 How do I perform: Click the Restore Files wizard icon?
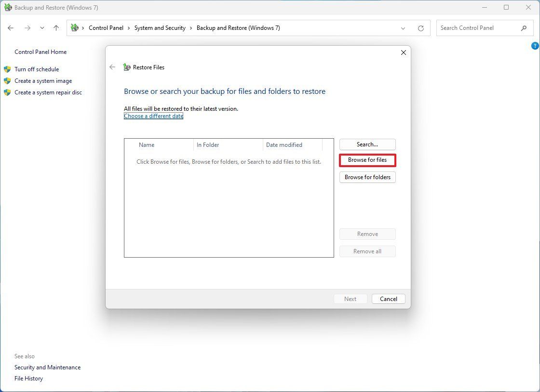click(126, 67)
